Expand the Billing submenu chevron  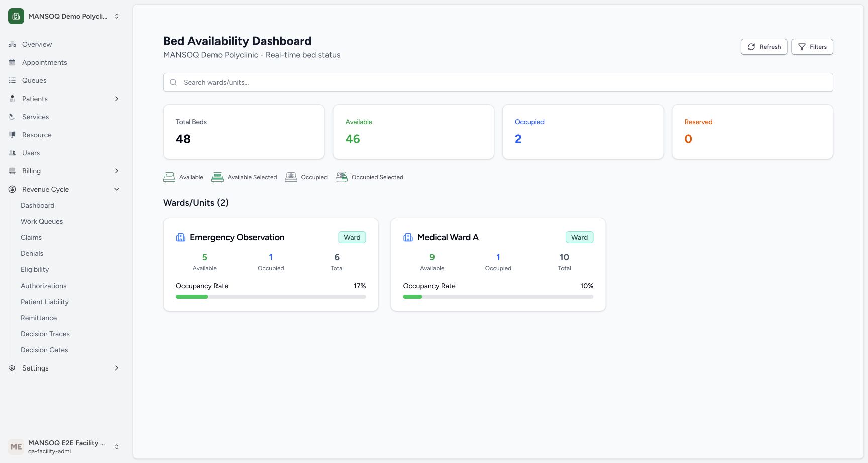click(x=117, y=171)
